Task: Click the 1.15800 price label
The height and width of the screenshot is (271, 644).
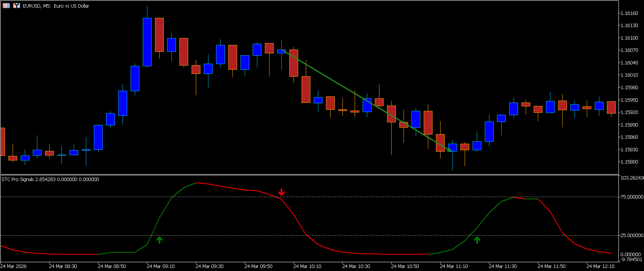Action: 629,162
